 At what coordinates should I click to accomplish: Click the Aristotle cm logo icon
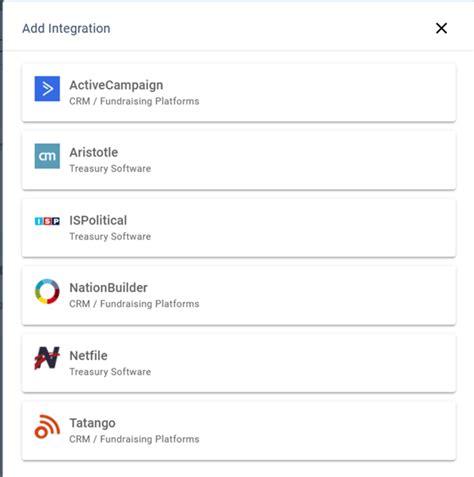click(x=47, y=156)
